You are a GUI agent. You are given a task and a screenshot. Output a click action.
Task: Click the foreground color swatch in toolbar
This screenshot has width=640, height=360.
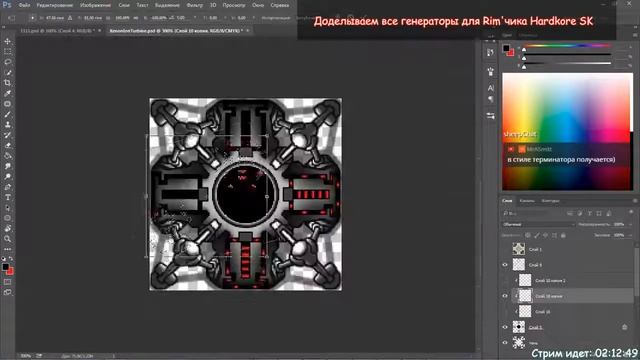click(x=5, y=267)
